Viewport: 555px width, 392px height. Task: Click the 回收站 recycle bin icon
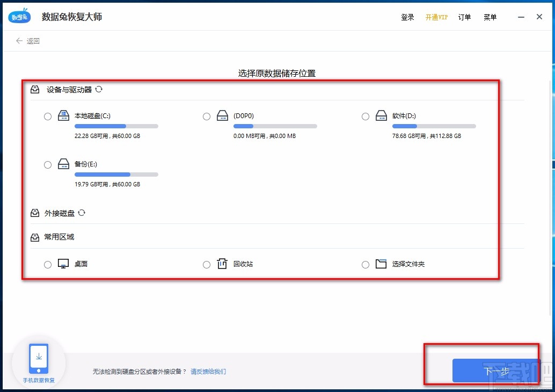222,264
